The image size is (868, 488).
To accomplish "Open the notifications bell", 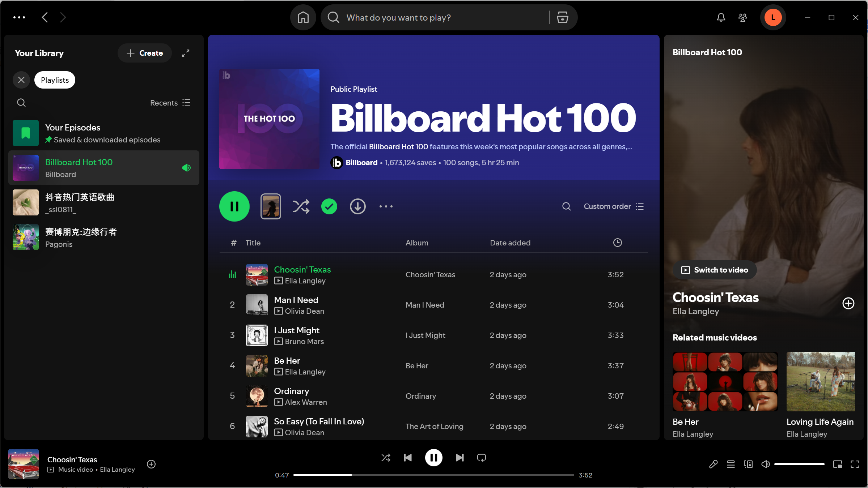I will [x=721, y=17].
